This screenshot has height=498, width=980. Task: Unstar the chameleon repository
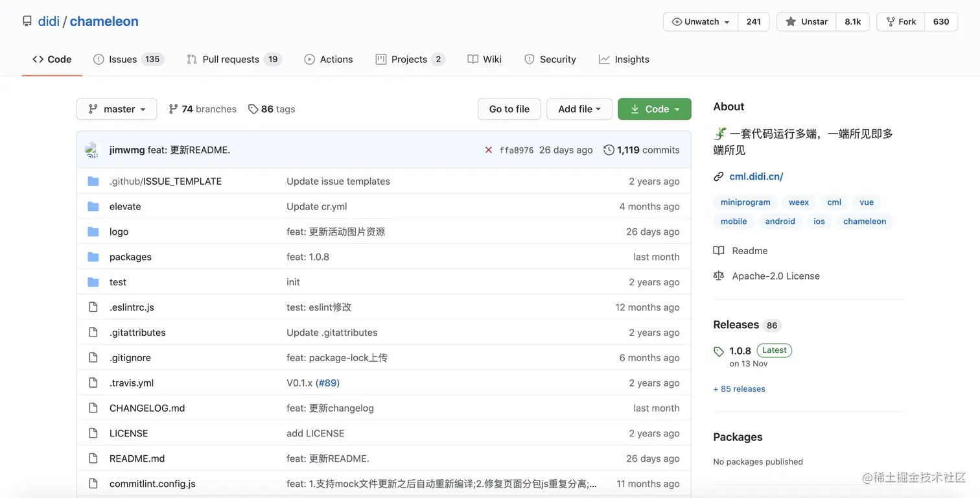[806, 21]
